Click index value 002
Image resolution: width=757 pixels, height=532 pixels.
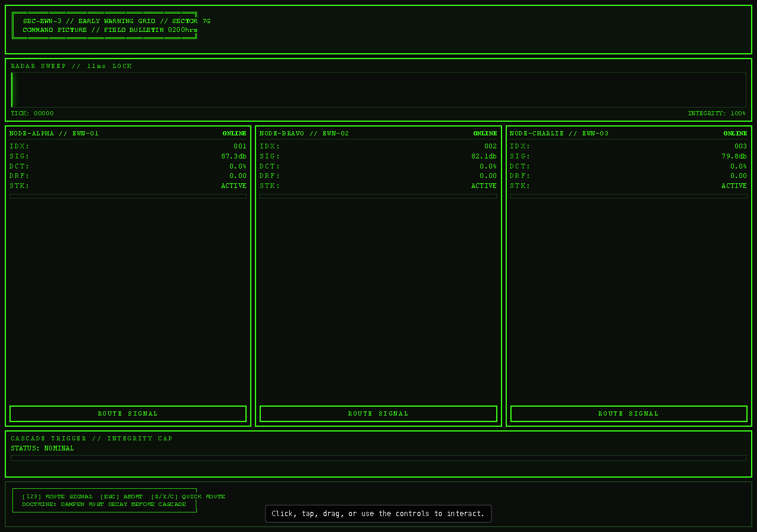click(x=491, y=147)
